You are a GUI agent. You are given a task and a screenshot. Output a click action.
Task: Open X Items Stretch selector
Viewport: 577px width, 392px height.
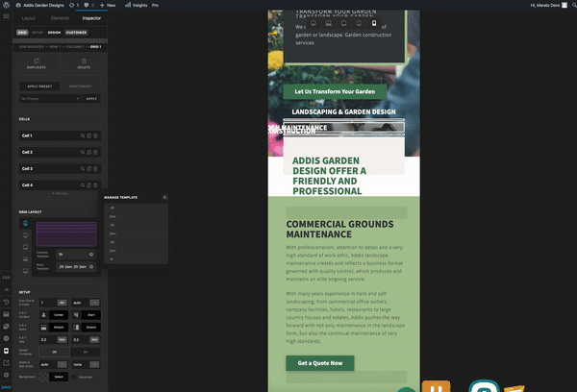pos(54,328)
